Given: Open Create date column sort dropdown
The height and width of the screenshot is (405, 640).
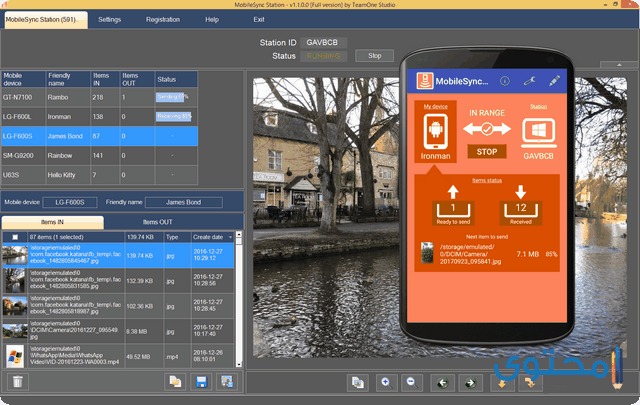Looking at the screenshot, I should (x=231, y=237).
